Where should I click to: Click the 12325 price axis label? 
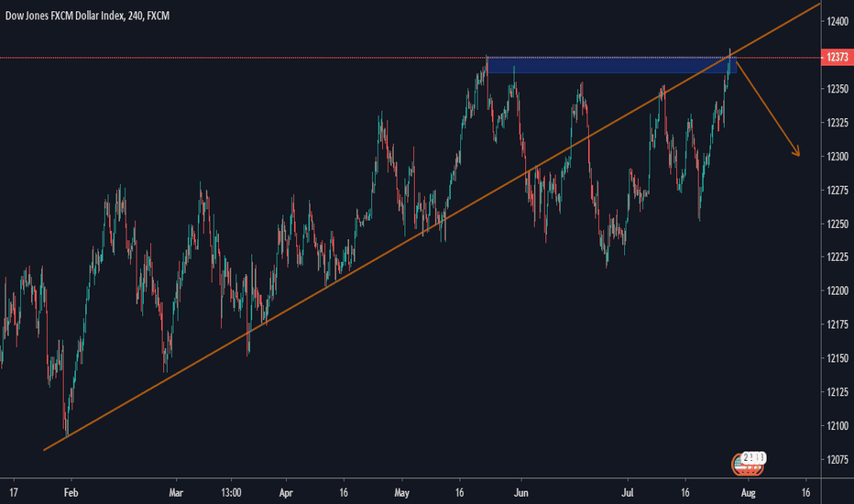pyautogui.click(x=838, y=123)
